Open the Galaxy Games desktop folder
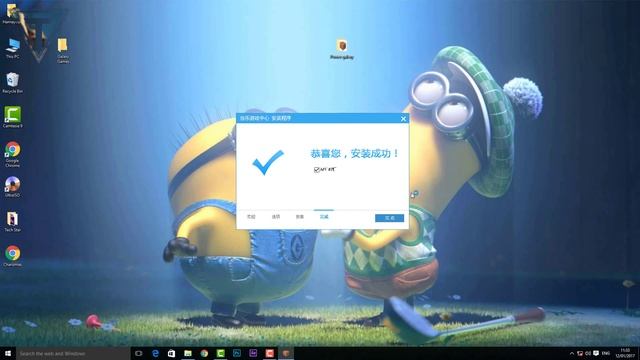 click(x=62, y=50)
